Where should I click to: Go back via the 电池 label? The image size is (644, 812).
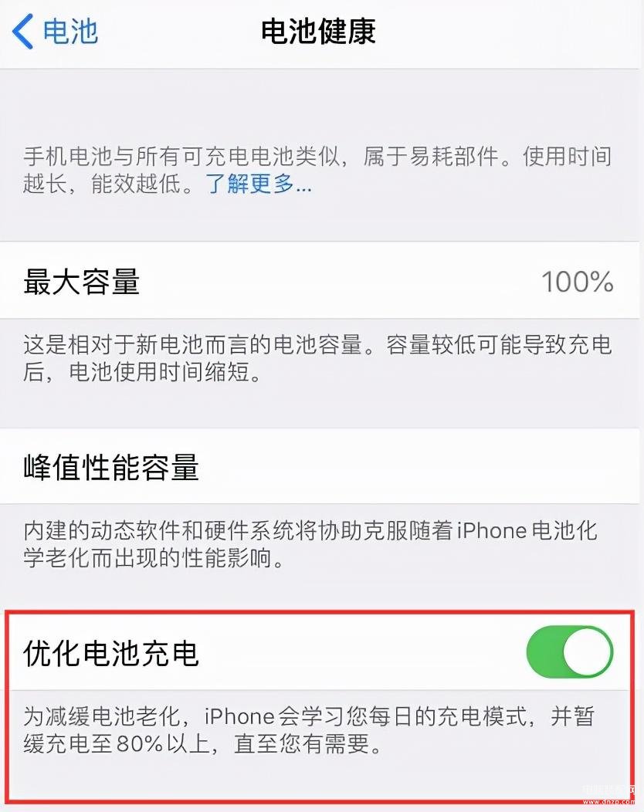click(70, 32)
